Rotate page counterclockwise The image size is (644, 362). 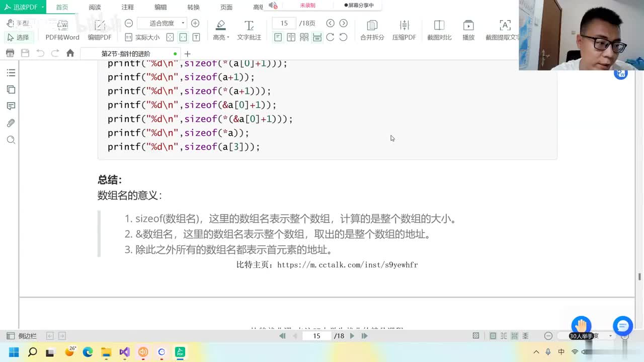click(343, 37)
